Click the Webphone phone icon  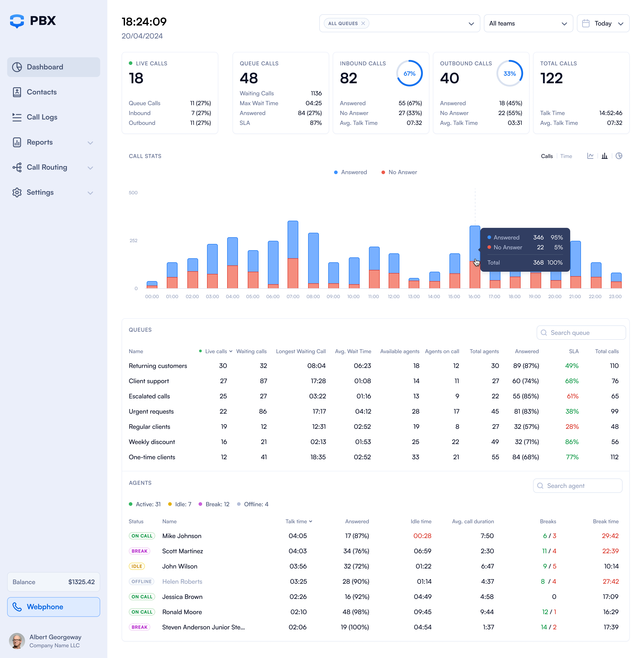pyautogui.click(x=17, y=607)
